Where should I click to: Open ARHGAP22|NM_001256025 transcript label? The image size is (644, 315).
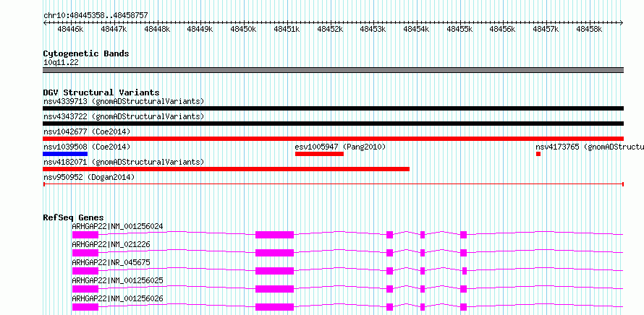pyautogui.click(x=117, y=280)
